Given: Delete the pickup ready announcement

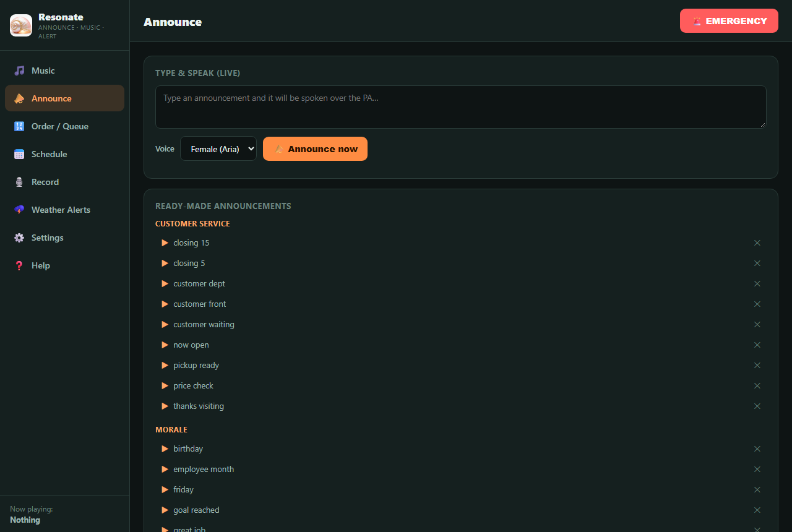Looking at the screenshot, I should pos(757,365).
